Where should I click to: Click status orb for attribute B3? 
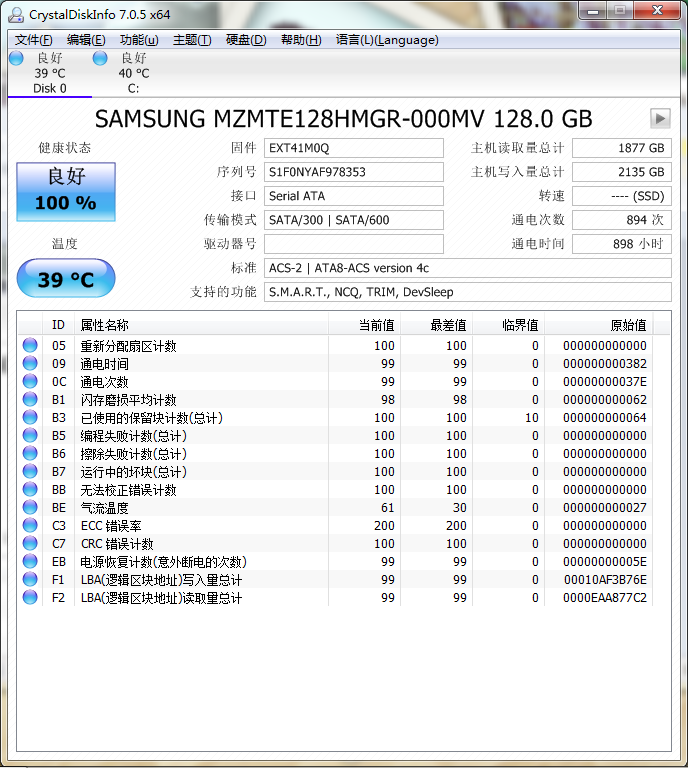[30, 417]
